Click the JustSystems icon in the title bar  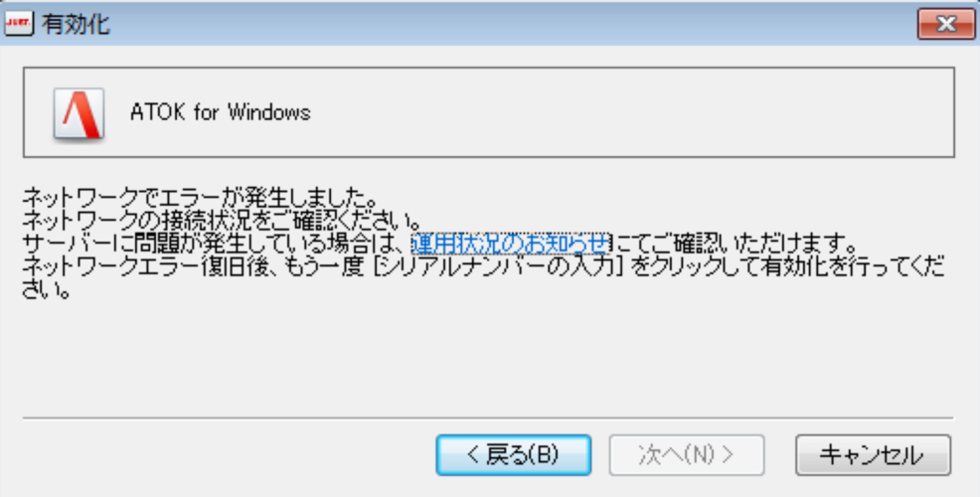coord(16,23)
